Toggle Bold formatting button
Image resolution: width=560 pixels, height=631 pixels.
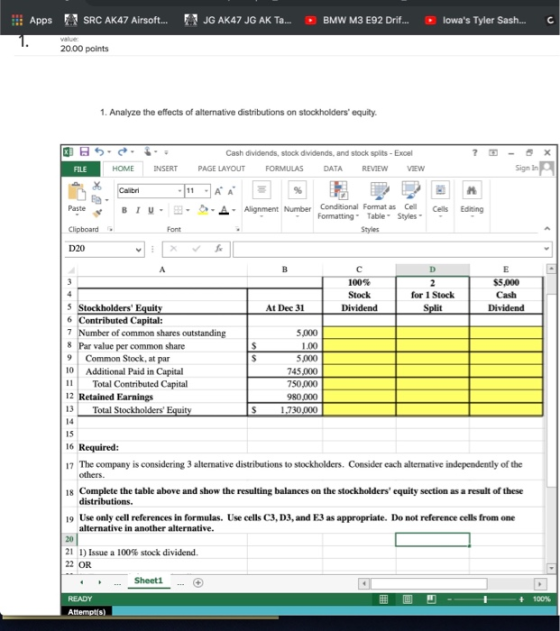tap(124, 210)
